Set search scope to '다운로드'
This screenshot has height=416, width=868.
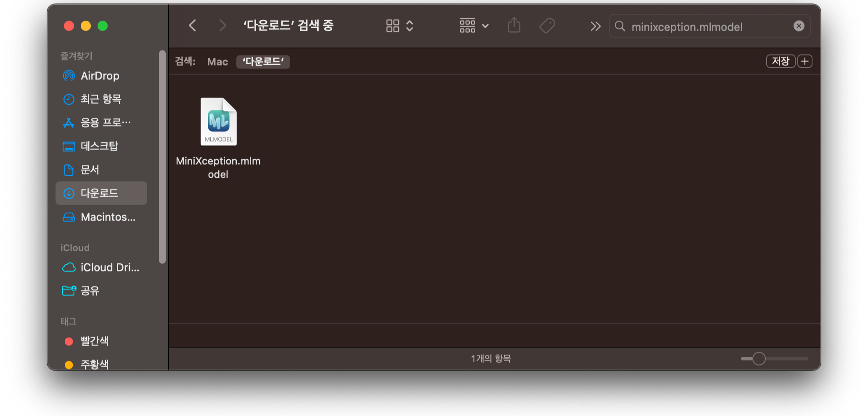click(263, 62)
